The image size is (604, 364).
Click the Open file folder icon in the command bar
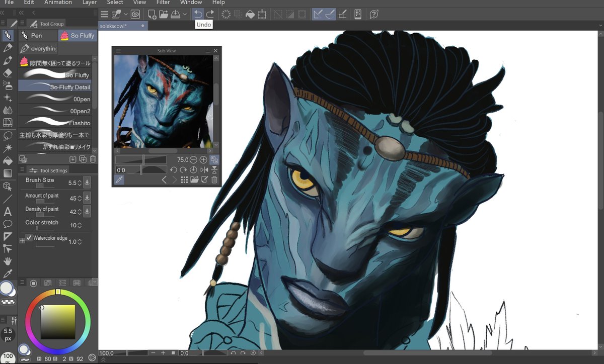coord(164,14)
